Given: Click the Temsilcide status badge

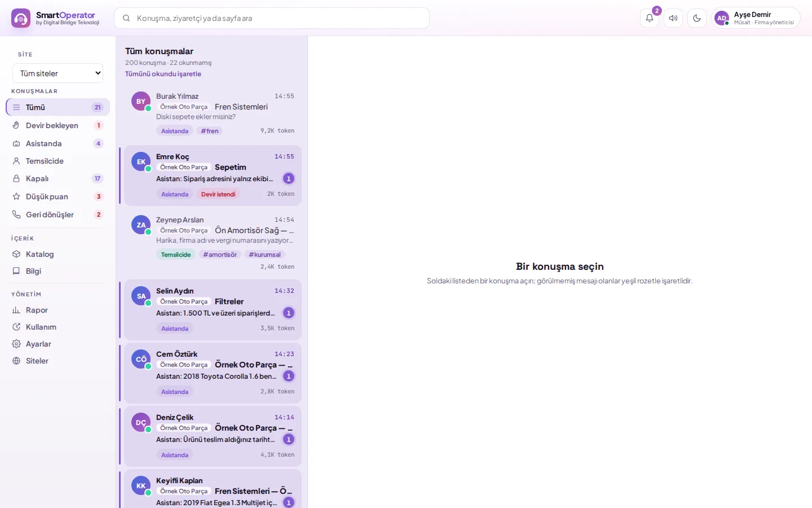Looking at the screenshot, I should coord(176,255).
